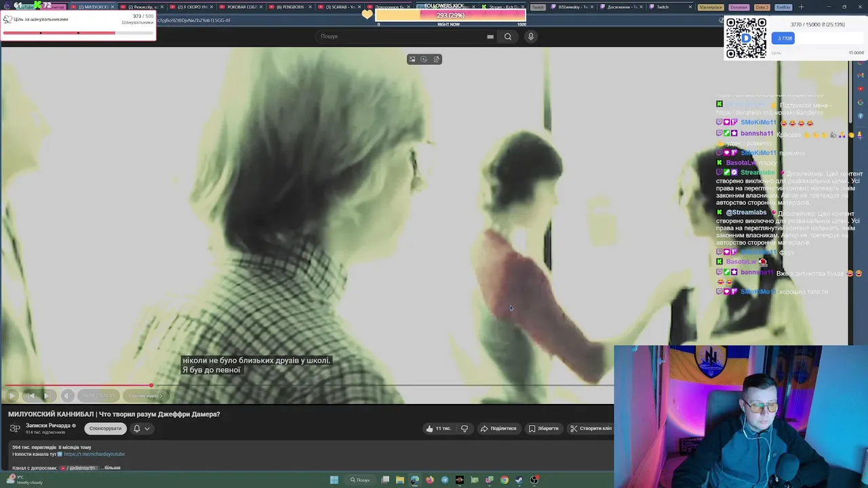Viewport: 868px width, 488px height.
Task: Dislike the video with thumbs down
Action: point(465,428)
